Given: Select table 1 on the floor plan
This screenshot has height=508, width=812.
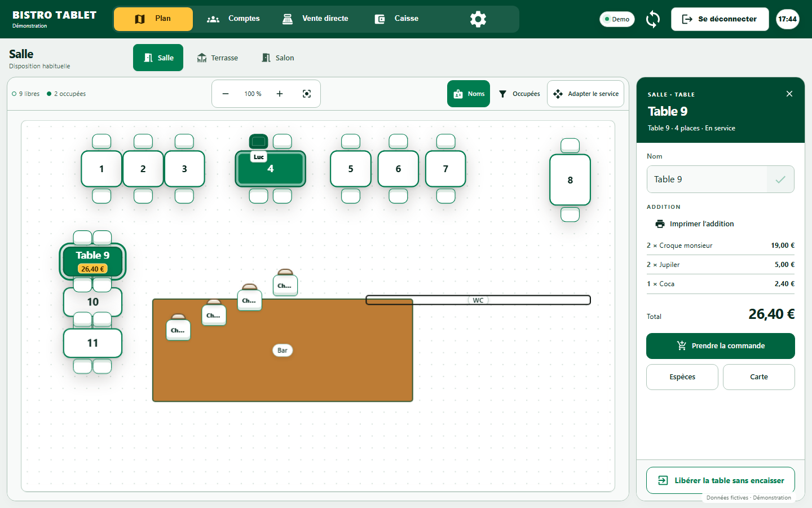Looking at the screenshot, I should pos(101,169).
